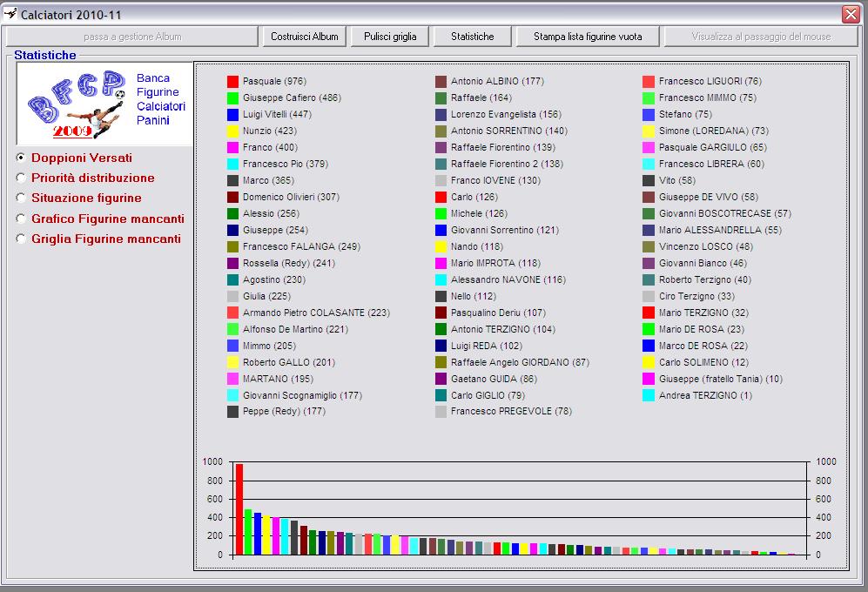868x592 pixels.
Task: Click the legend entry Antonio ALBINO (177)
Action: pos(496,81)
